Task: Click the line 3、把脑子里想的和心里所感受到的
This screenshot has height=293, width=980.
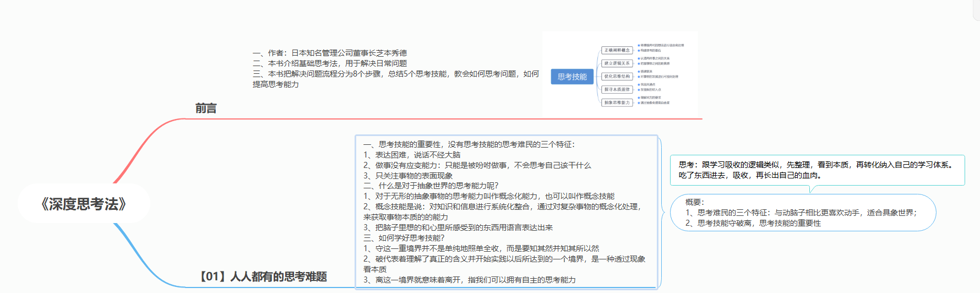Action: click(x=458, y=227)
